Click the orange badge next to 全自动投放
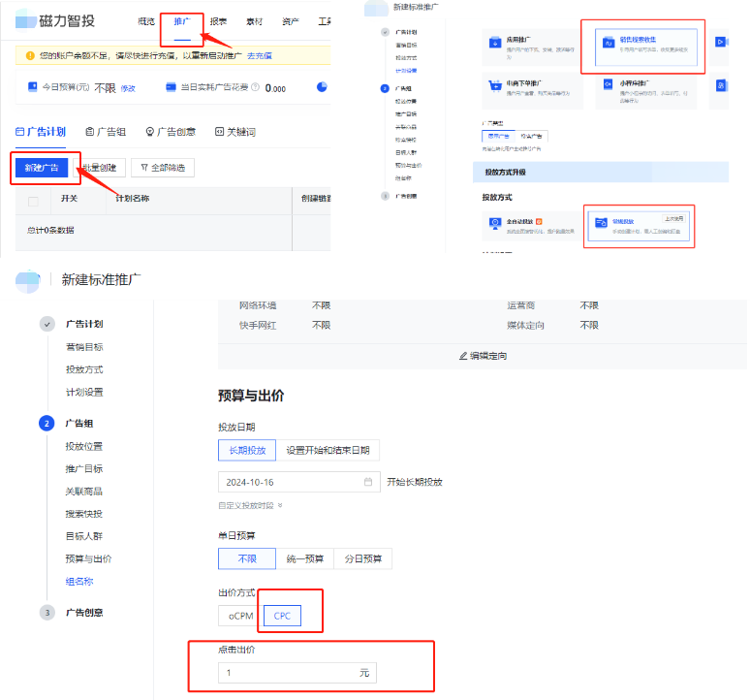750x700 pixels. click(x=539, y=221)
